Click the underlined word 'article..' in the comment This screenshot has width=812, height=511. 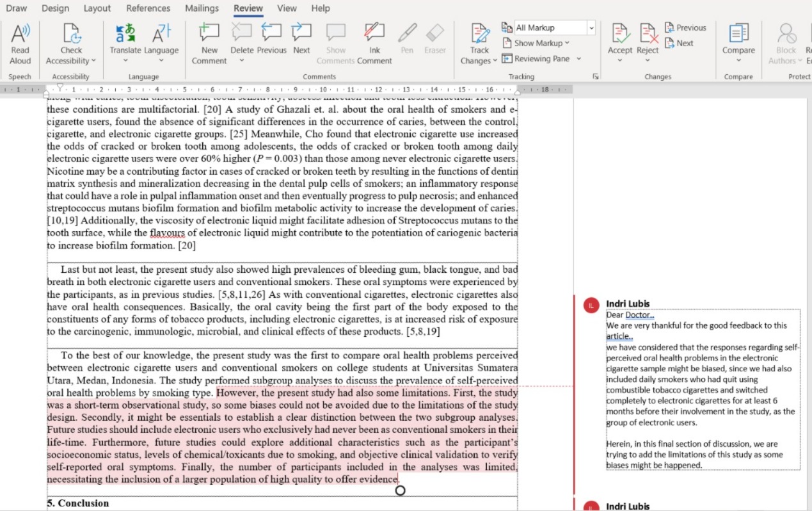coord(619,336)
